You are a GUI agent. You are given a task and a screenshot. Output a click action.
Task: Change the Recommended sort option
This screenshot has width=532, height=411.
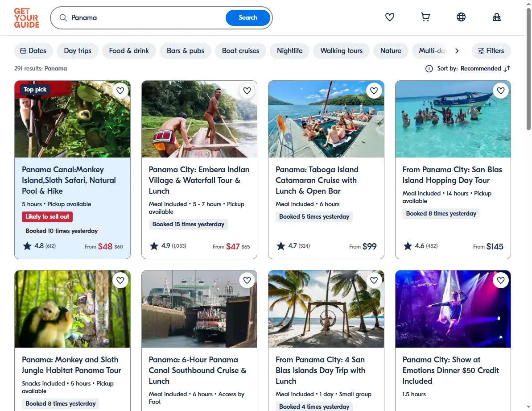pyautogui.click(x=480, y=69)
